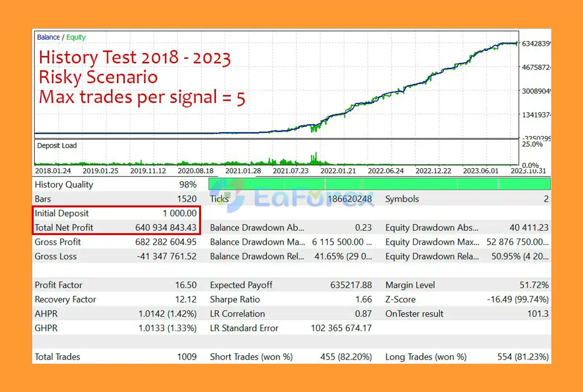Click the Sharpe Ratio value

point(363,300)
